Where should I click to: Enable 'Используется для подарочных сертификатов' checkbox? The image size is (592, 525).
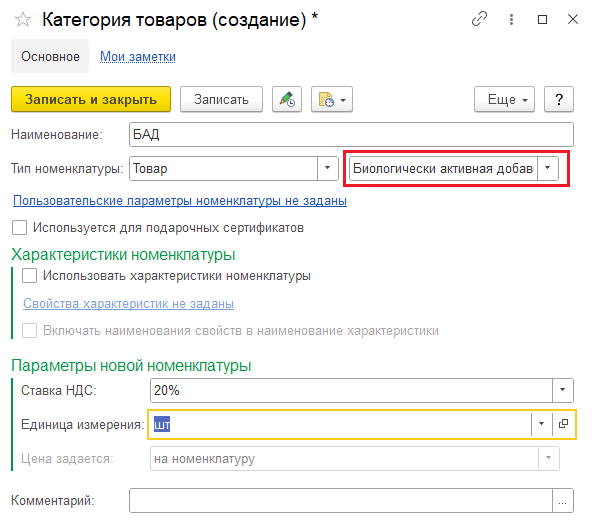[x=19, y=228]
